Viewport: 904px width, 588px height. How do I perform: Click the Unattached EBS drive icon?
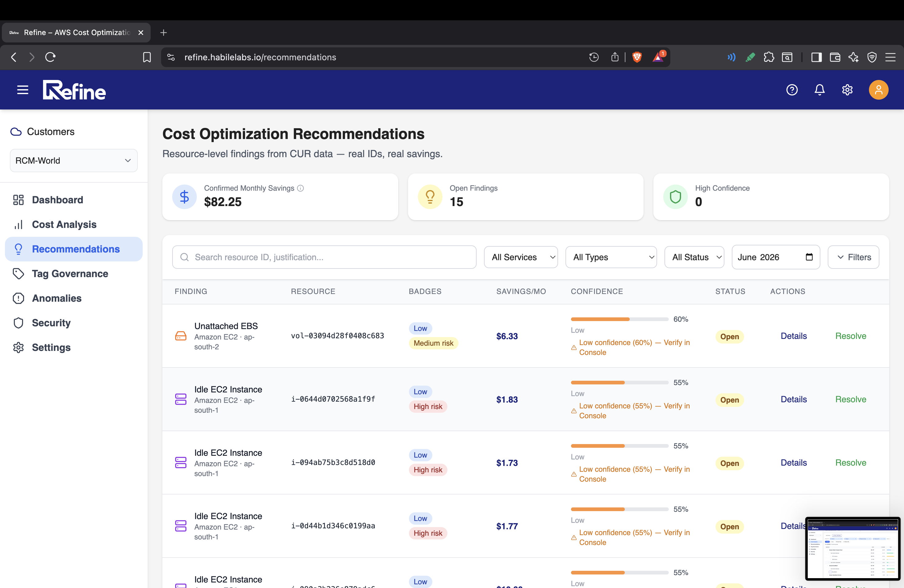(181, 336)
